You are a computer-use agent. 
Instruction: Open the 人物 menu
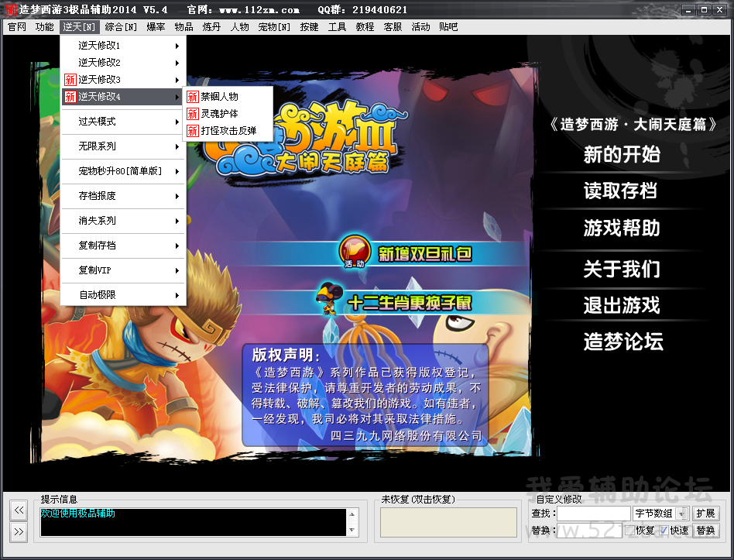[240, 27]
